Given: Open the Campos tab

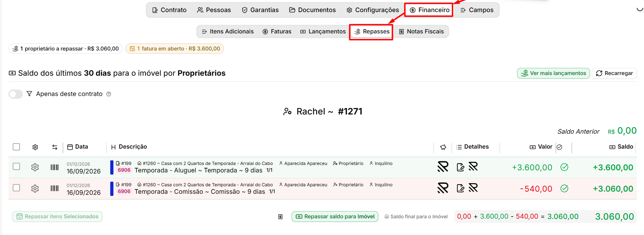Looking at the screenshot, I should (x=477, y=10).
